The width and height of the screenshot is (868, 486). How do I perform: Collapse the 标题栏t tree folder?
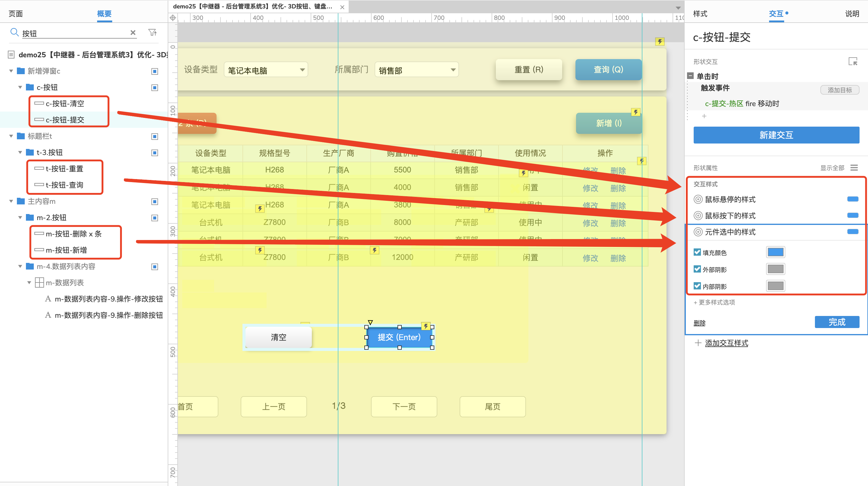click(x=11, y=136)
